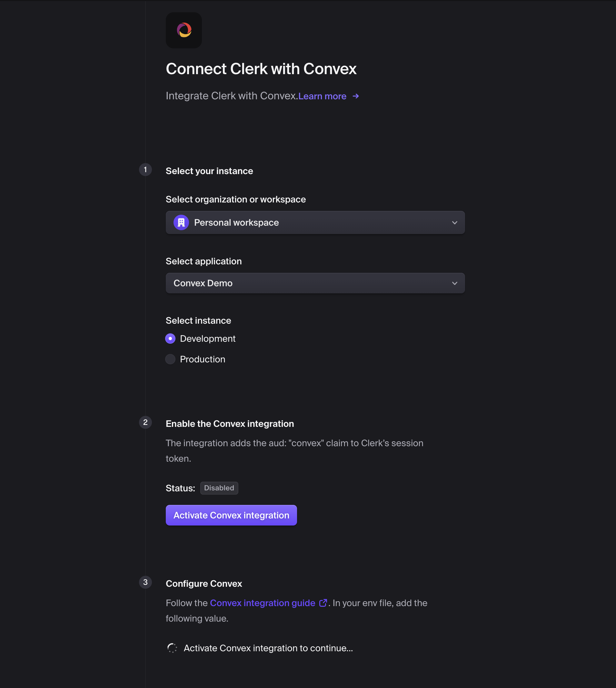The height and width of the screenshot is (688, 616).
Task: Click the step 3 numbered circle badge
Action: coord(145,583)
